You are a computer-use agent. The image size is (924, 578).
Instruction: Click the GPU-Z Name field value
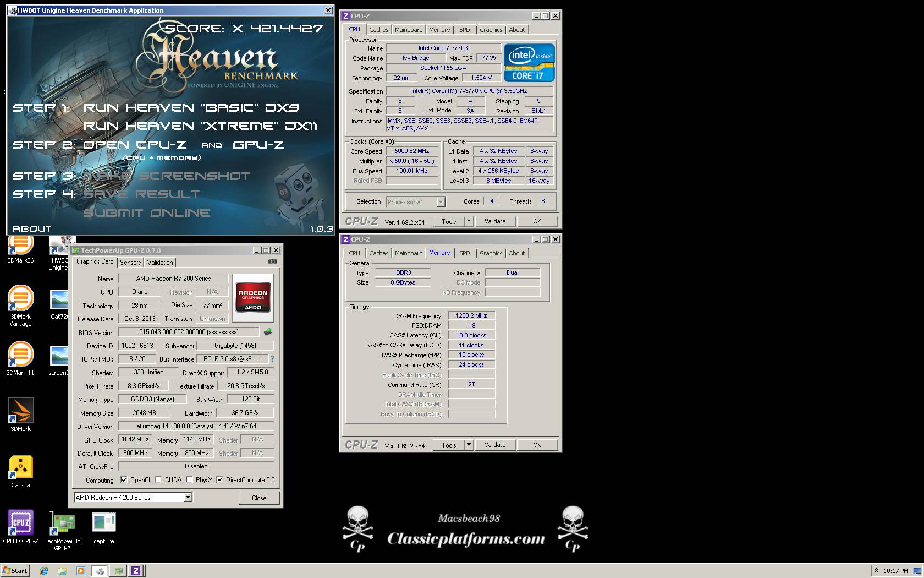[x=173, y=279]
